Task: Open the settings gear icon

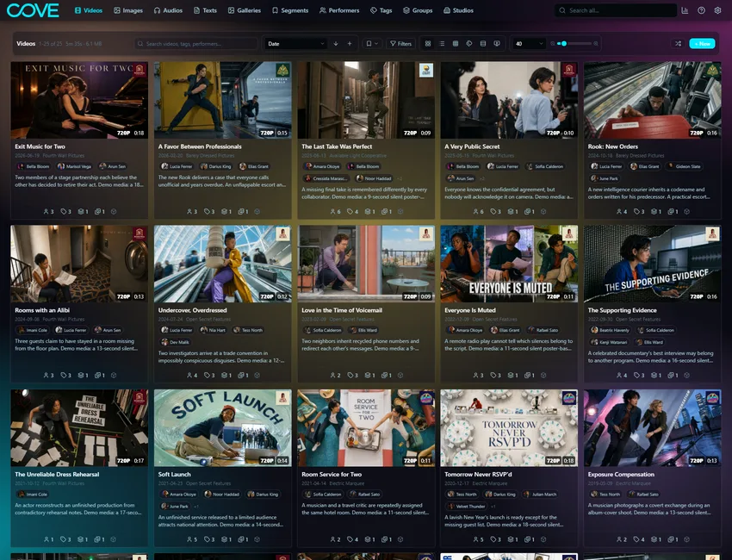Action: [x=717, y=10]
